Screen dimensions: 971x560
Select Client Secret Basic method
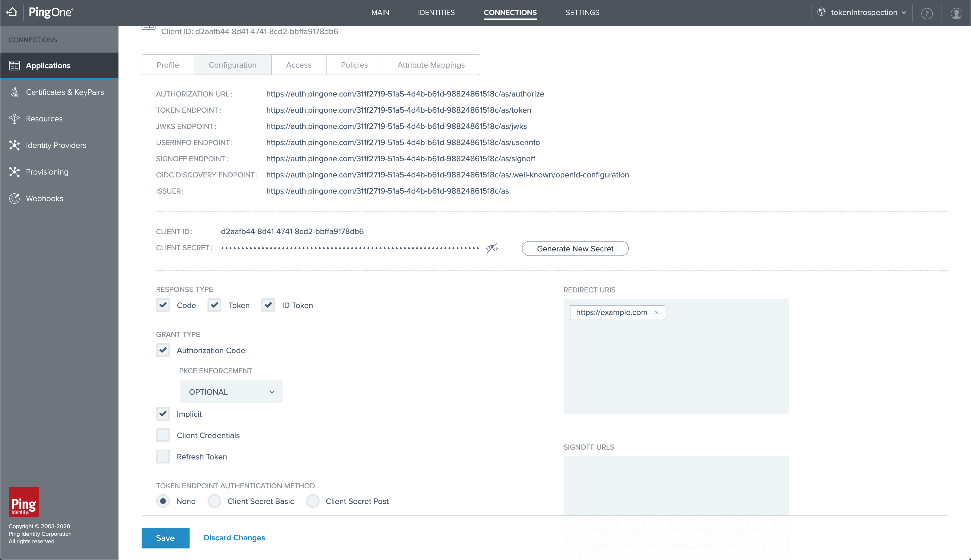(x=214, y=501)
